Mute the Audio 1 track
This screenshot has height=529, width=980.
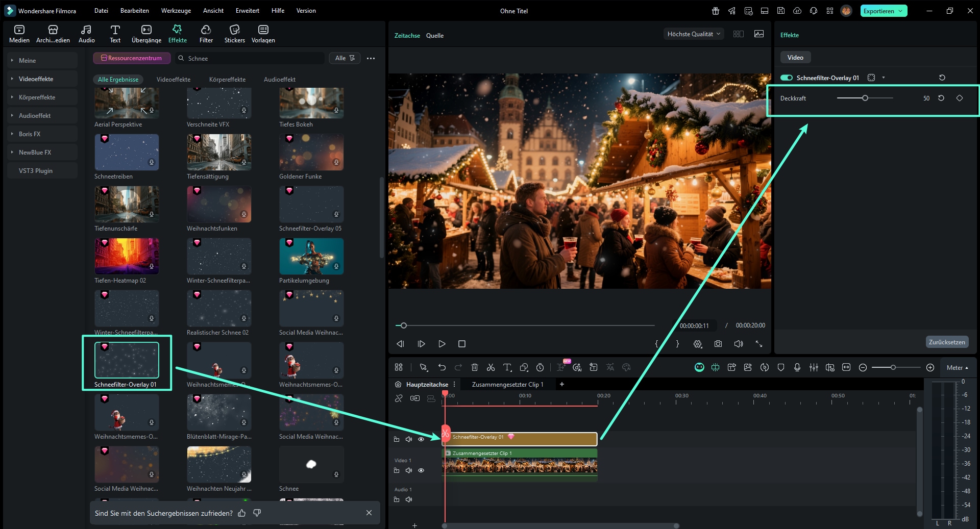(408, 499)
